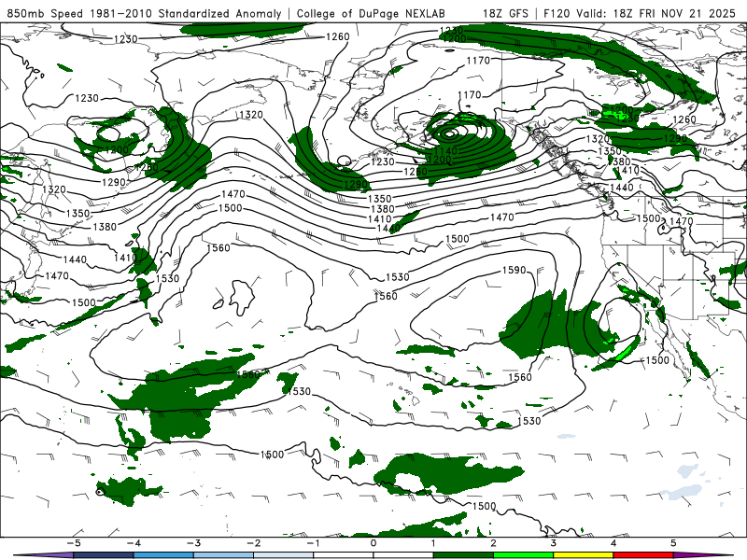Click the positive "2" colorbar tick label
This screenshot has height=560, width=747.
click(493, 543)
